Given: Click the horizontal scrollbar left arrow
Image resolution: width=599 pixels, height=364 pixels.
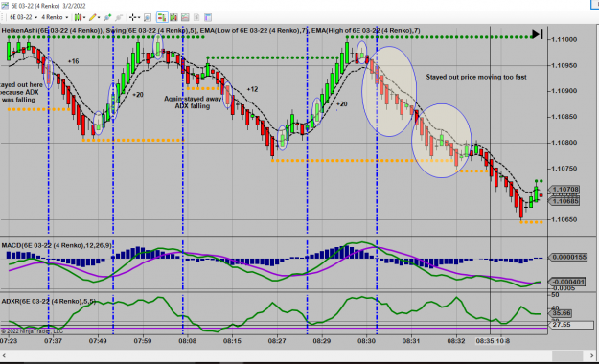Looking at the screenshot, I should pyautogui.click(x=4, y=356).
